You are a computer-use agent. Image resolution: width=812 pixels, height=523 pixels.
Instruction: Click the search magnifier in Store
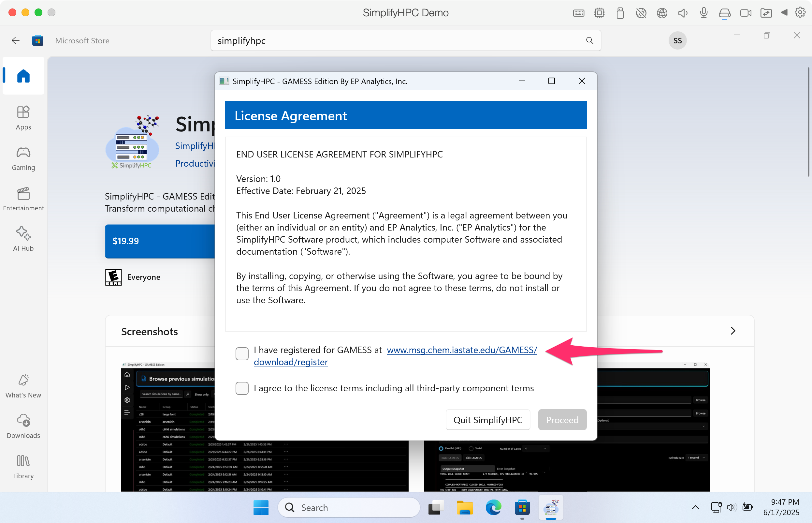pos(589,40)
